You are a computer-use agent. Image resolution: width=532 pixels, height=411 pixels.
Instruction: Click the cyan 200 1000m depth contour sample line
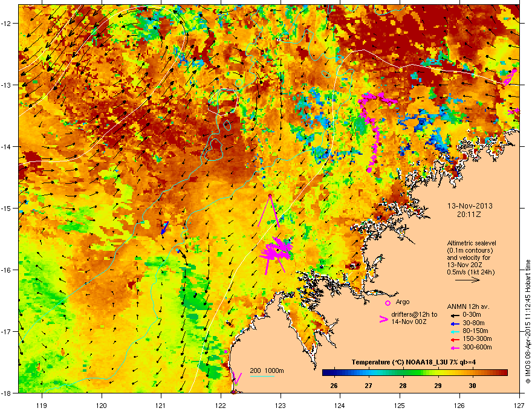[262, 376]
